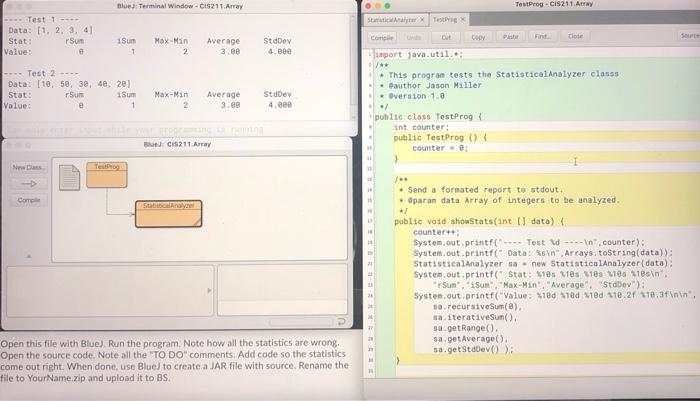Select the dependency arrow tool in BlueJ

29,184
